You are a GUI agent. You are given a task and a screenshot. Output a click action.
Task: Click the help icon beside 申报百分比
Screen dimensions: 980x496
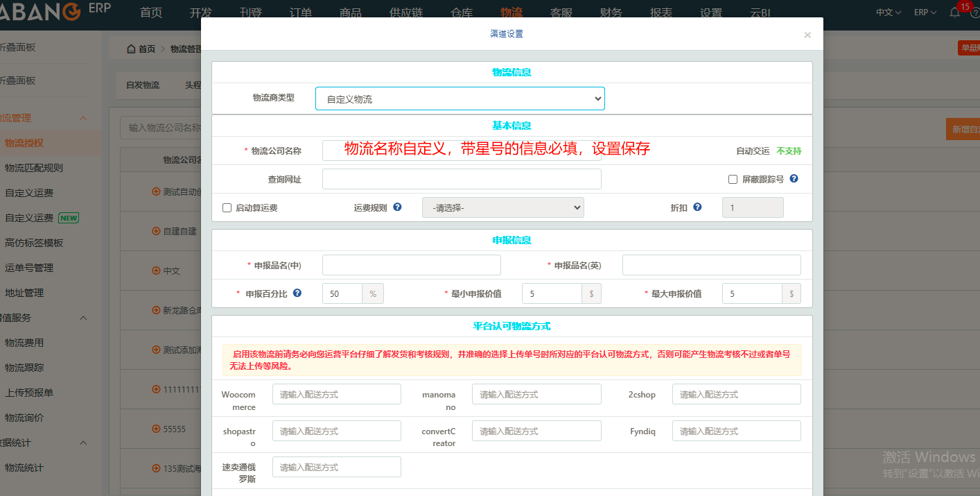[297, 293]
